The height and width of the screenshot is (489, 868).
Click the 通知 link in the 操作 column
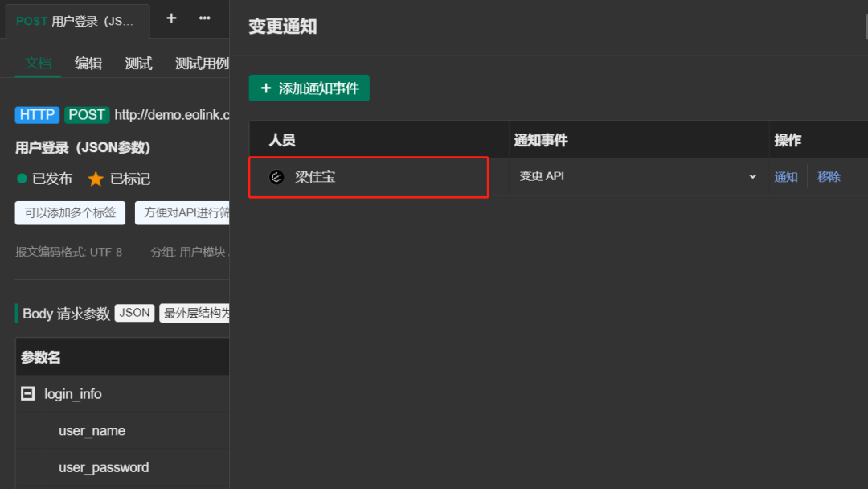(786, 176)
